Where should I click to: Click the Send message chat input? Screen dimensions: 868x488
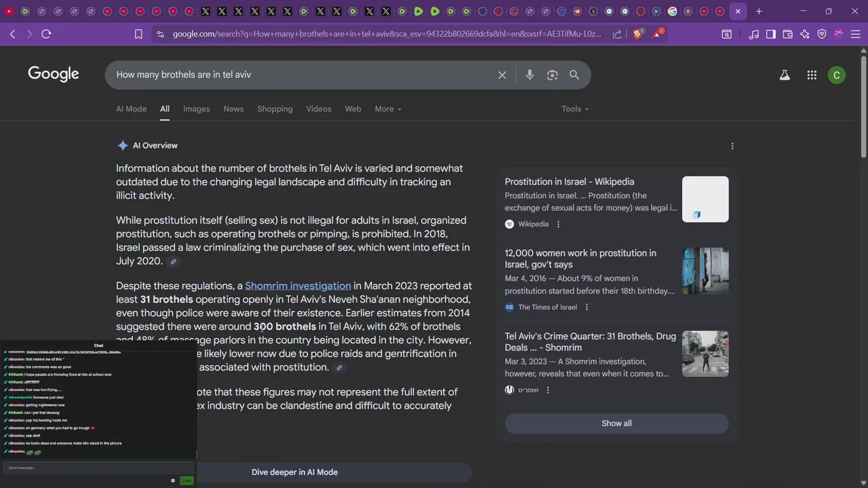(98, 468)
